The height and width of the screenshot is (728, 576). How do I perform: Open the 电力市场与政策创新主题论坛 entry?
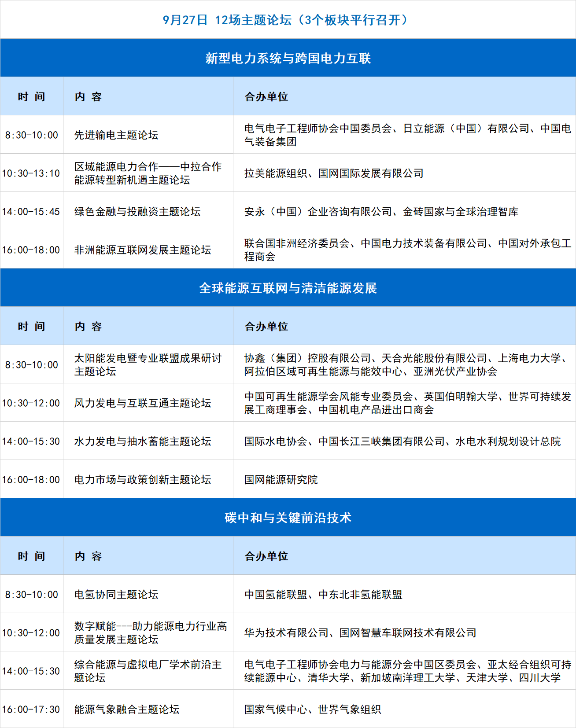(x=143, y=480)
